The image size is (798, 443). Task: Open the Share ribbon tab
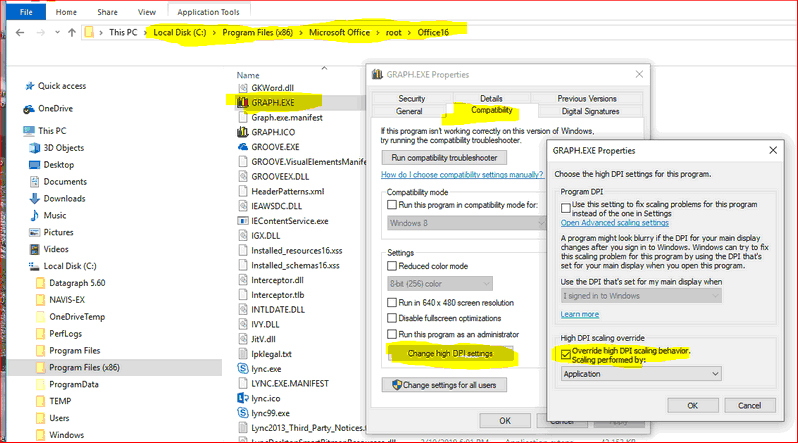tap(107, 12)
